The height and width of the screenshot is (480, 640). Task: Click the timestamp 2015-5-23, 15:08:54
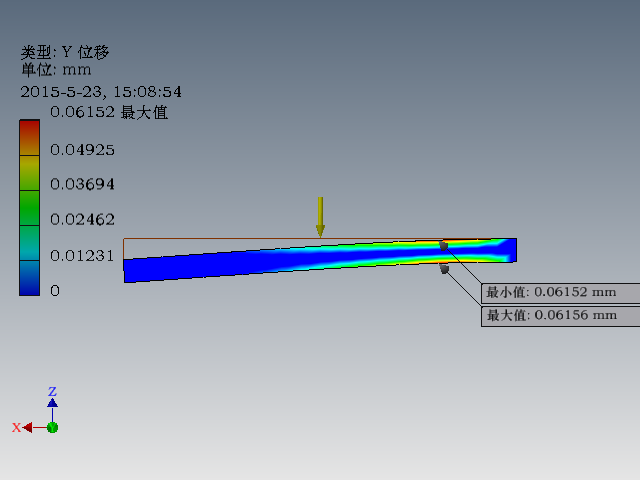coord(101,92)
